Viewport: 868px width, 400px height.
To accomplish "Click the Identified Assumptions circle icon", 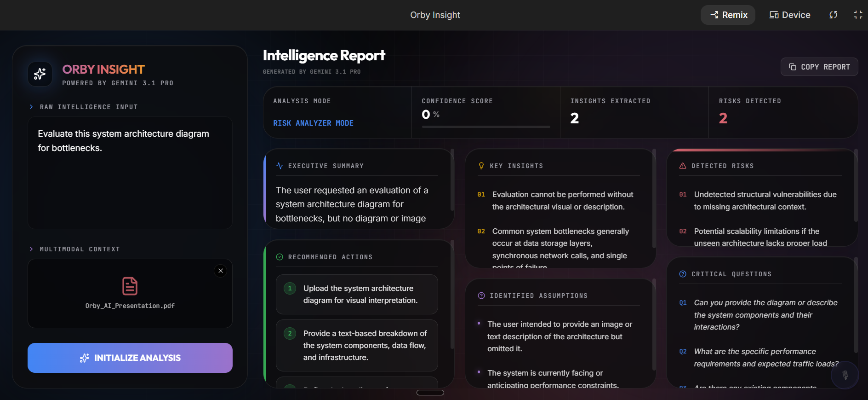I will click(481, 296).
